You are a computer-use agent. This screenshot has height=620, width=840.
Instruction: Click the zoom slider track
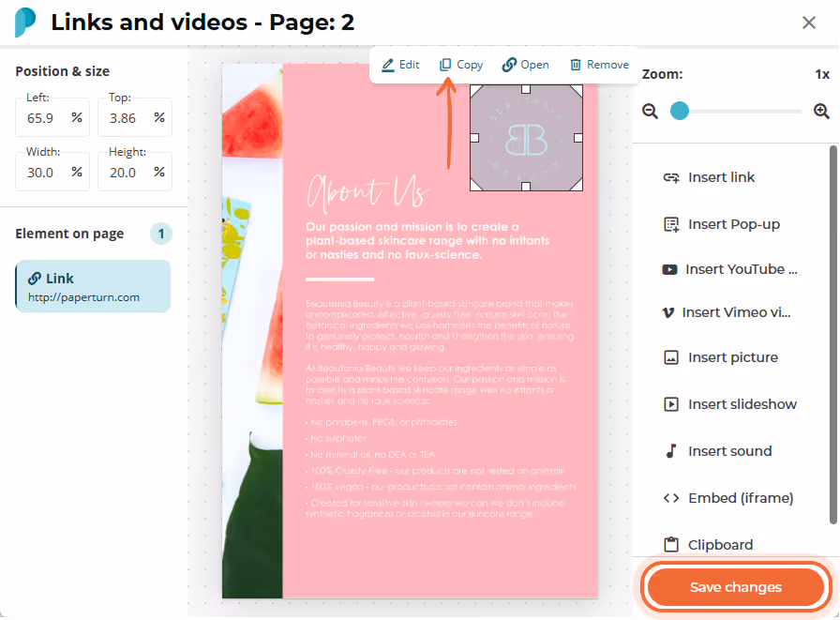[736, 112]
